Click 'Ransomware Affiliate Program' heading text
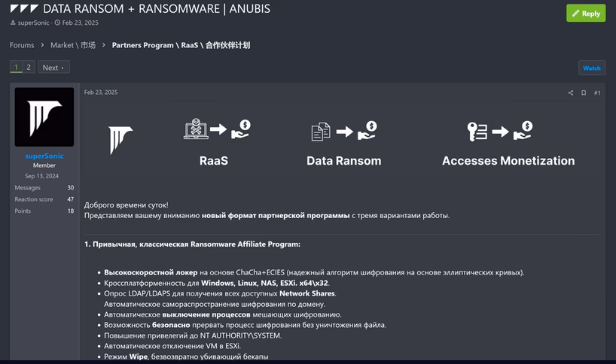The image size is (616, 364). 245,244
